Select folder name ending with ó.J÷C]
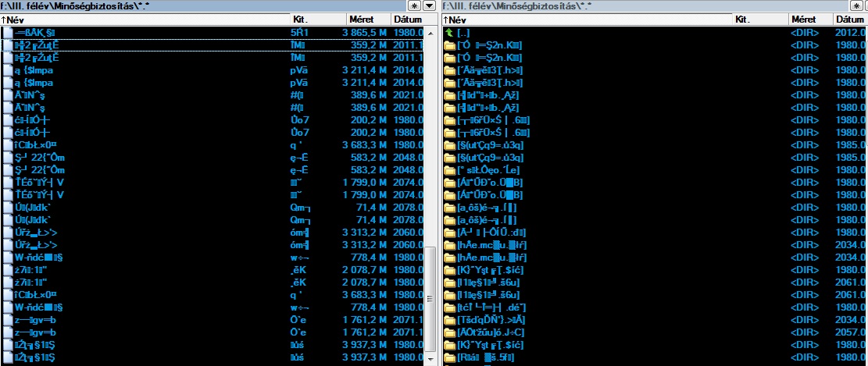 point(491,332)
